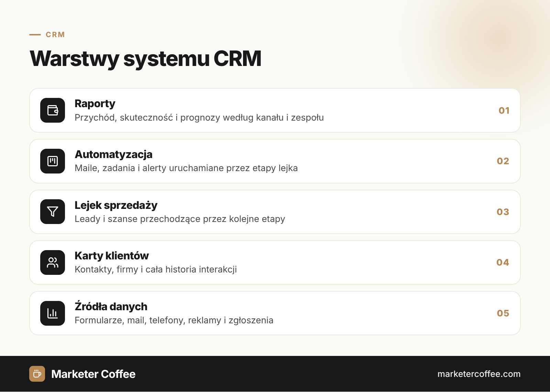Image resolution: width=550 pixels, height=392 pixels.
Task: Click the number 03 on the Lejek sprzedaży card
Action: (503, 212)
